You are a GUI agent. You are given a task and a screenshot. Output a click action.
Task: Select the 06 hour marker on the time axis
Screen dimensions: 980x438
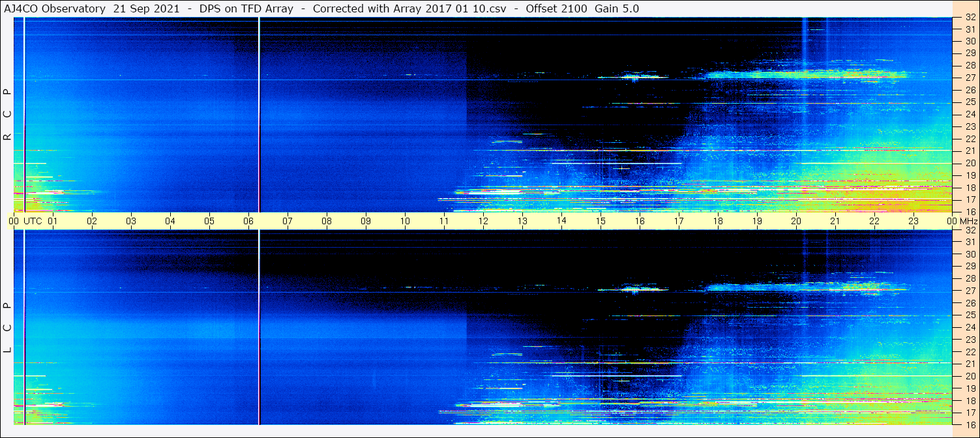pos(248,220)
